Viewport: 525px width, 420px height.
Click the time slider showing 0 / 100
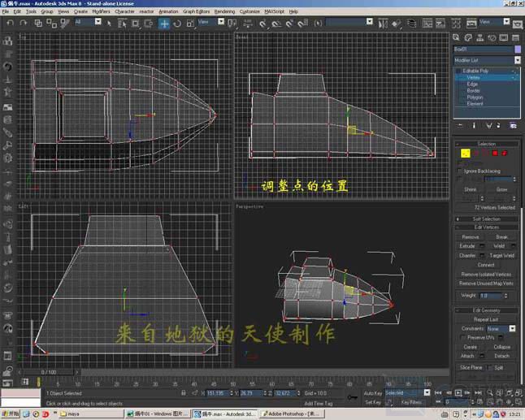pyautogui.click(x=49, y=372)
